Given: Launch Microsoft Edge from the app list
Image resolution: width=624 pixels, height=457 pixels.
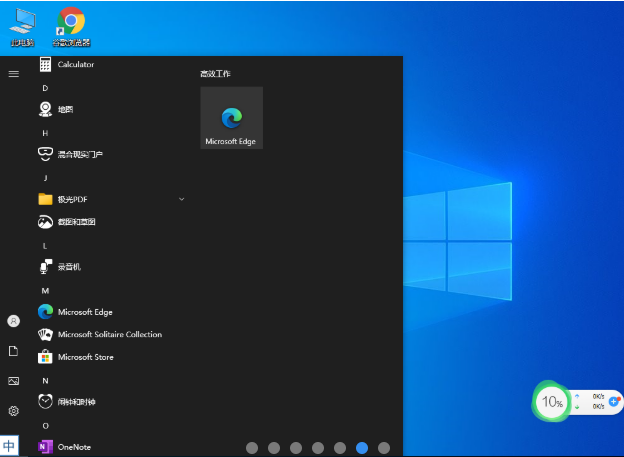Looking at the screenshot, I should click(111, 312).
